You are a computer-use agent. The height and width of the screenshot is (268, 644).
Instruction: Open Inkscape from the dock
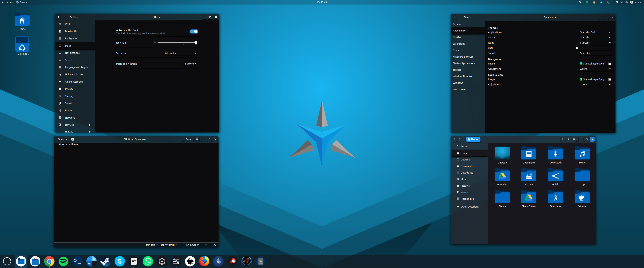(x=190, y=261)
